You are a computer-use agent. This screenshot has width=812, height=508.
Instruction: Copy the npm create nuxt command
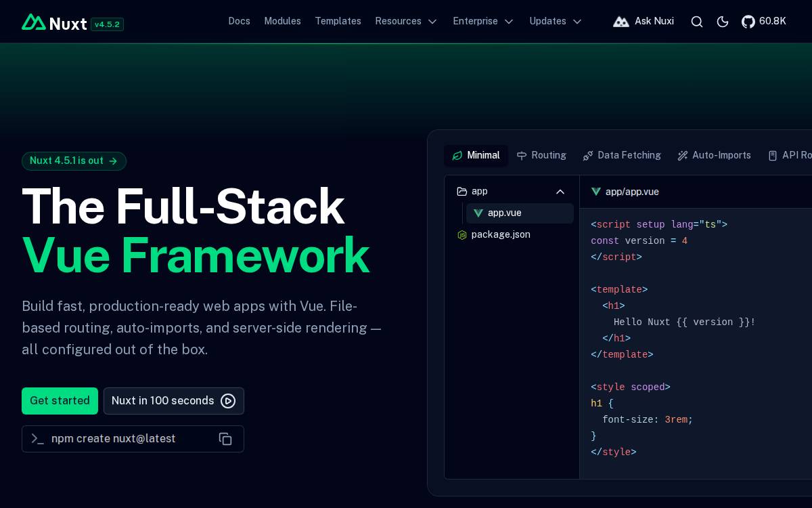tap(225, 439)
